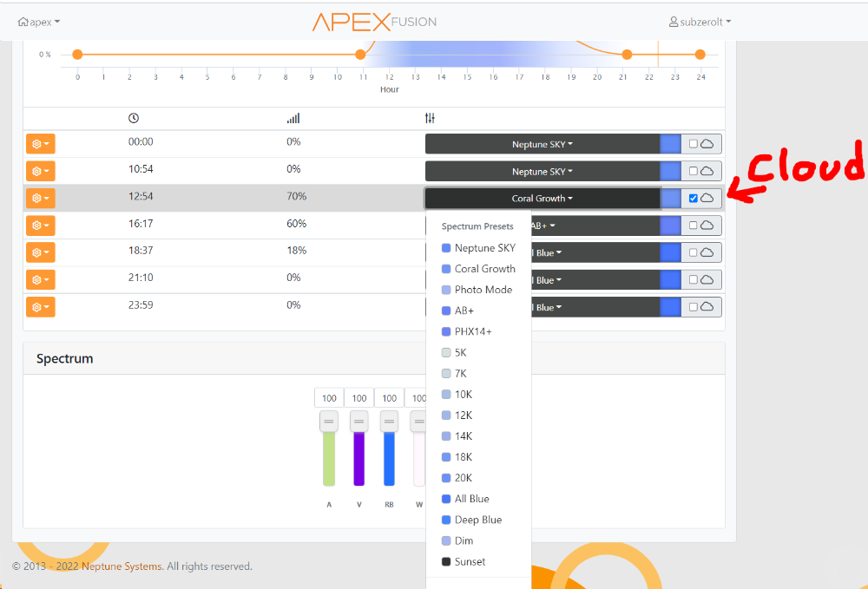The image size is (868, 589).
Task: Enable the cloud checkbox for the 10:54 row
Action: [693, 171]
